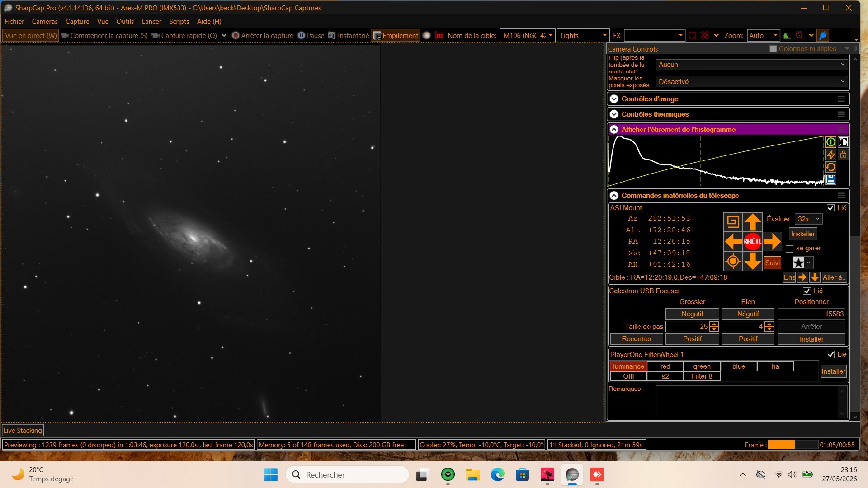Click the histogram enable stretch power icon

(830, 142)
